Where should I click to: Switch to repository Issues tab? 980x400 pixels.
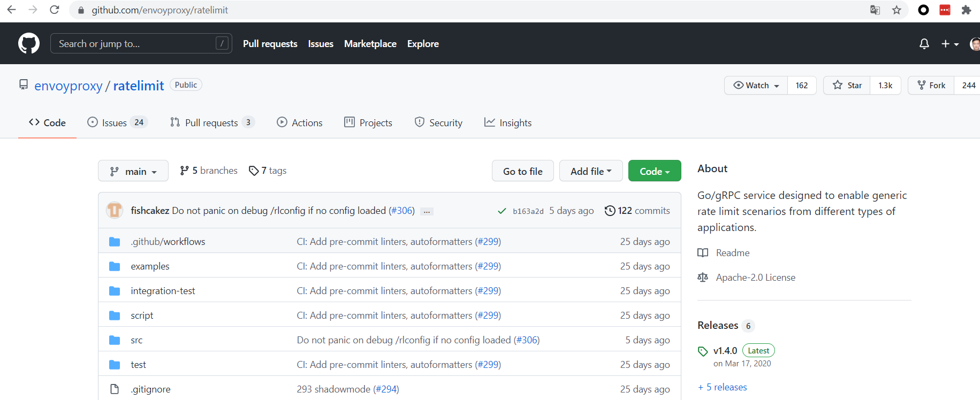[117, 122]
